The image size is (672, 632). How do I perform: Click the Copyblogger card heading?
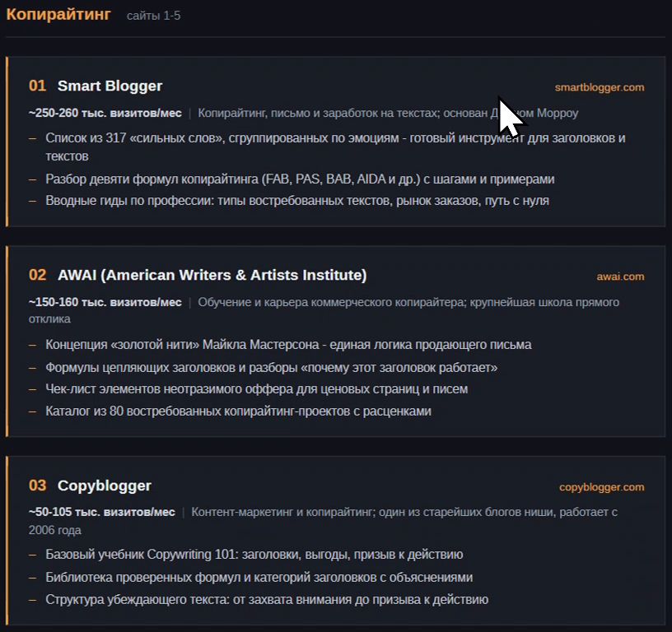(x=104, y=486)
